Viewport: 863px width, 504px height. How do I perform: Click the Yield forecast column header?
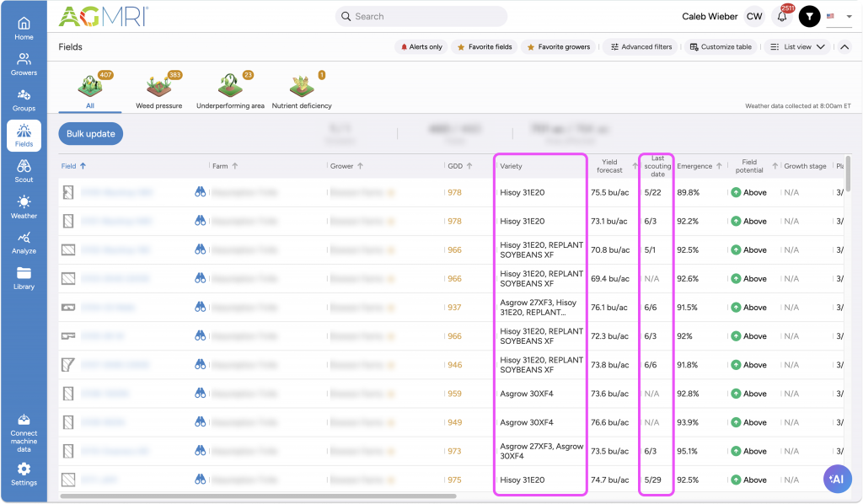[x=609, y=166]
